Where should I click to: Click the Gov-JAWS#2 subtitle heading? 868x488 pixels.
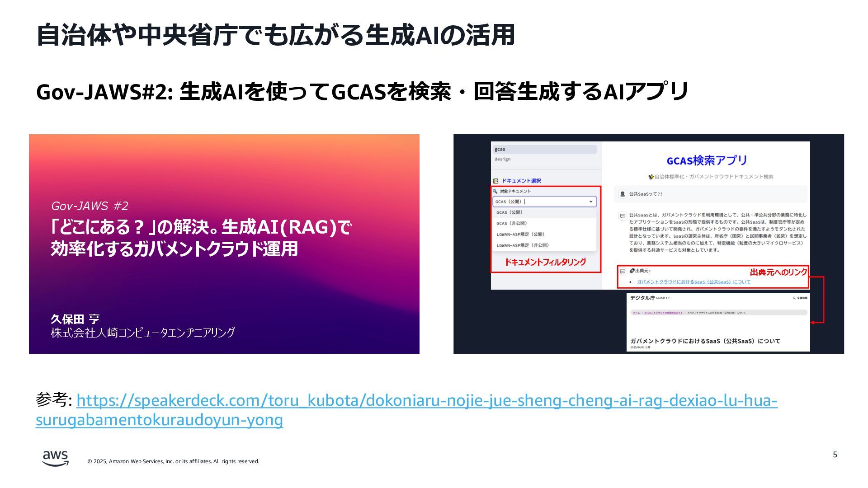(362, 92)
